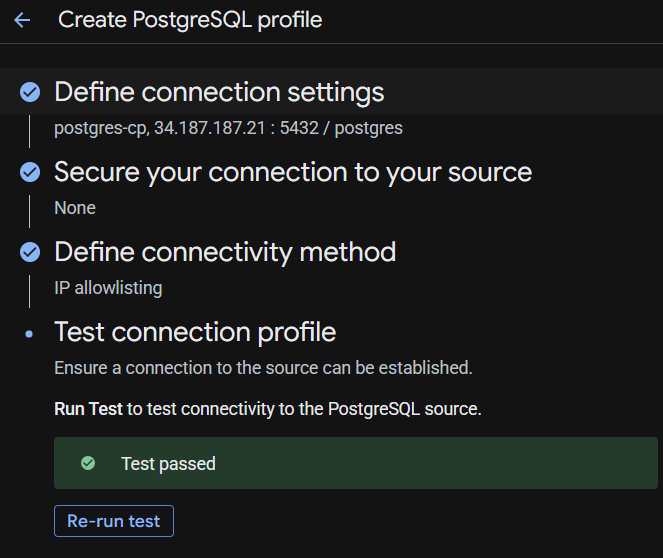Image resolution: width=663 pixels, height=558 pixels.
Task: Click 'Ensure a connection to the source can be established.'
Action: coord(263,368)
